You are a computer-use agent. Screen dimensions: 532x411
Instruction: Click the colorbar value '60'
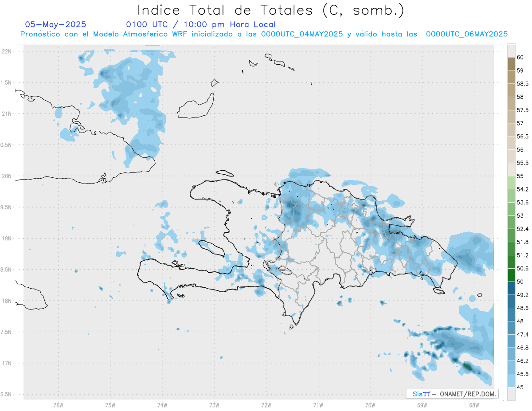(x=521, y=57)
